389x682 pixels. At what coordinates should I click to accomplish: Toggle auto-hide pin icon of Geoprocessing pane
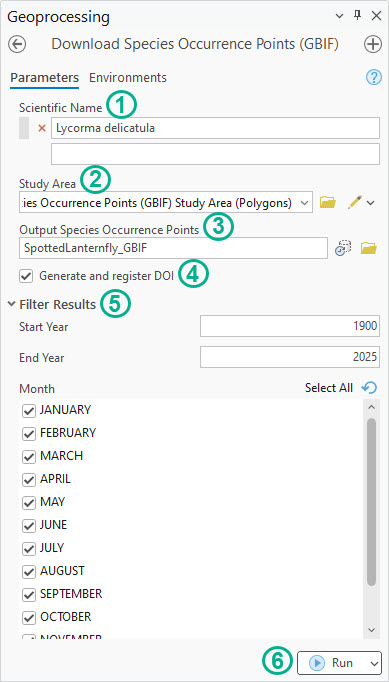pos(358,16)
